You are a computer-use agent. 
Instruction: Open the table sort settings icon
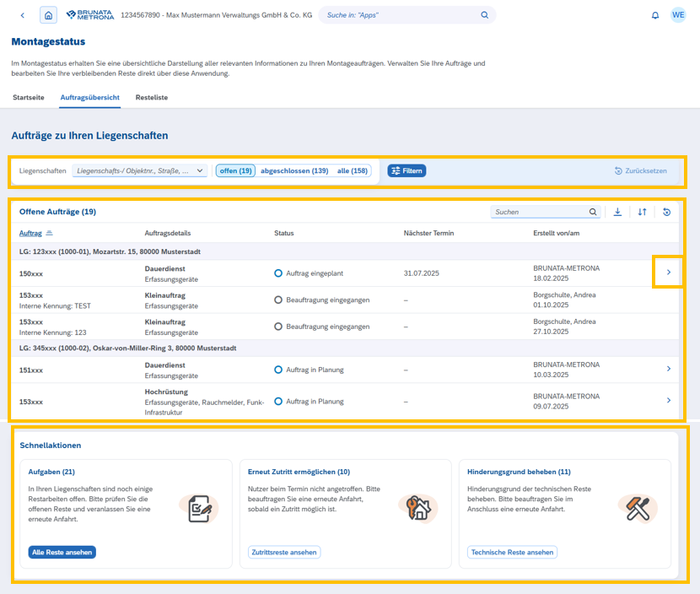click(642, 212)
